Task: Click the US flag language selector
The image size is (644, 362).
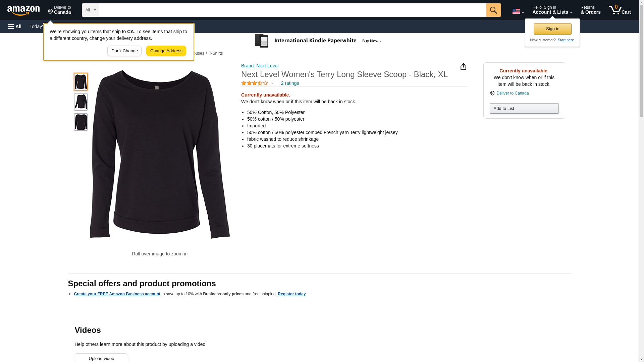Action: tap(518, 11)
